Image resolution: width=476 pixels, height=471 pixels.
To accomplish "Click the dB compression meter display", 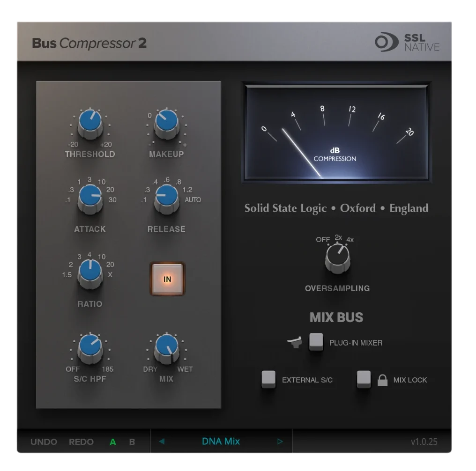I will pos(337,132).
